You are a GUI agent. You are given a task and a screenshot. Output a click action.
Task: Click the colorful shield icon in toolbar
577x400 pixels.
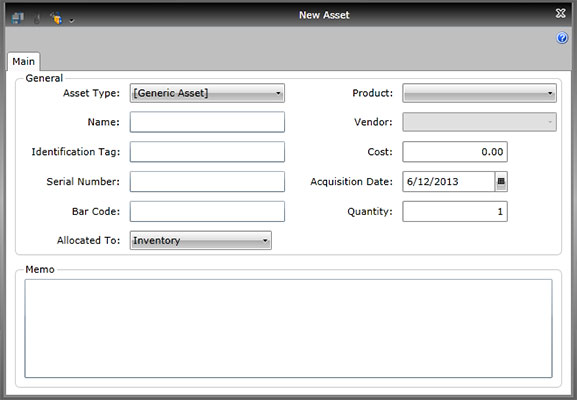[x=56, y=18]
